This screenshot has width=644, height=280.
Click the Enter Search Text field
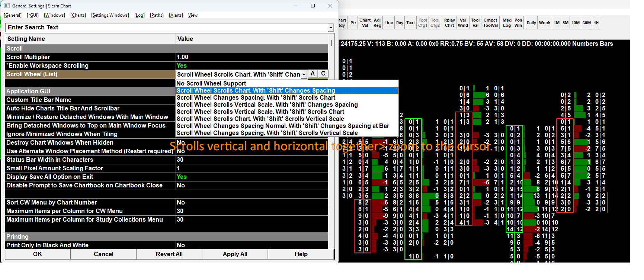tap(167, 28)
